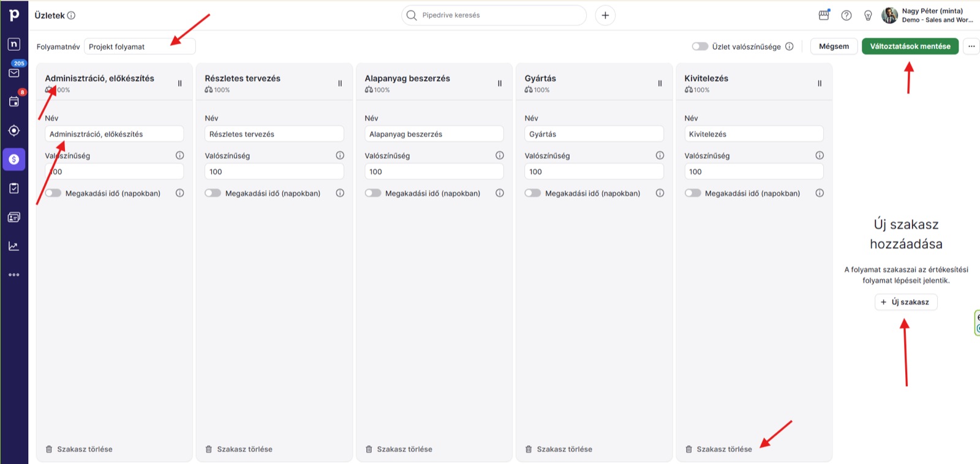
Task: Click the Folyamatnév Projekt folyamat field
Action: 140,47
